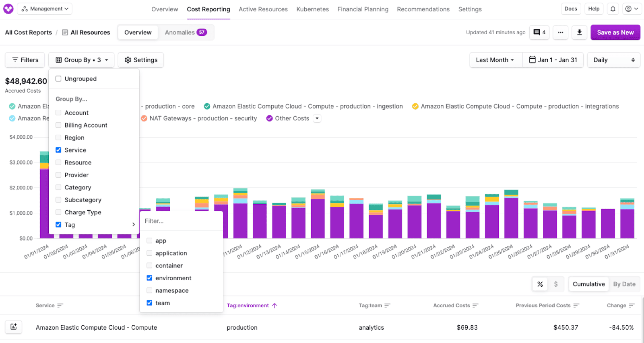Viewport: 644px width, 343px height.
Task: Open the Kubernetes nav tab
Action: pyautogui.click(x=313, y=9)
